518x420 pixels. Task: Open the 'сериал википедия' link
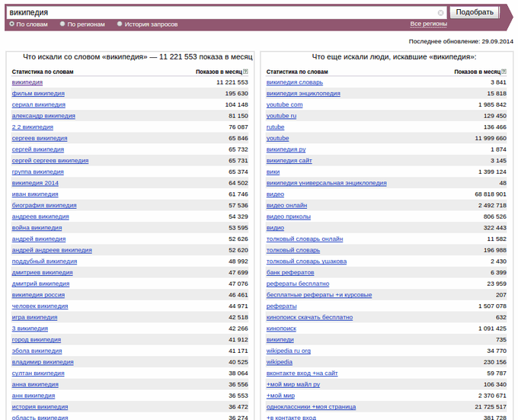pos(39,104)
